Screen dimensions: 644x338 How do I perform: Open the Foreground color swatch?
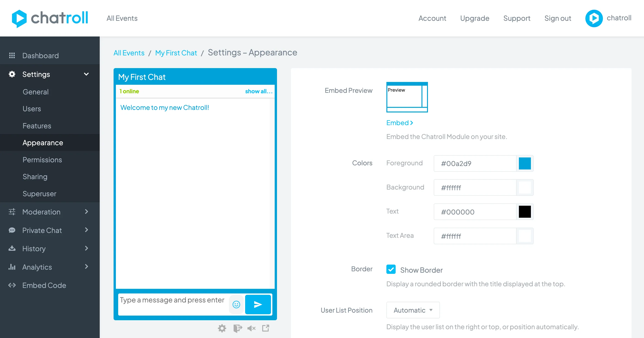click(x=525, y=163)
